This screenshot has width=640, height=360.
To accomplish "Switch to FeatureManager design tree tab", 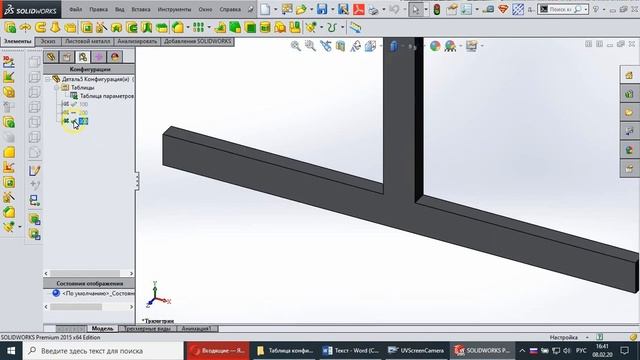I will coord(51,57).
